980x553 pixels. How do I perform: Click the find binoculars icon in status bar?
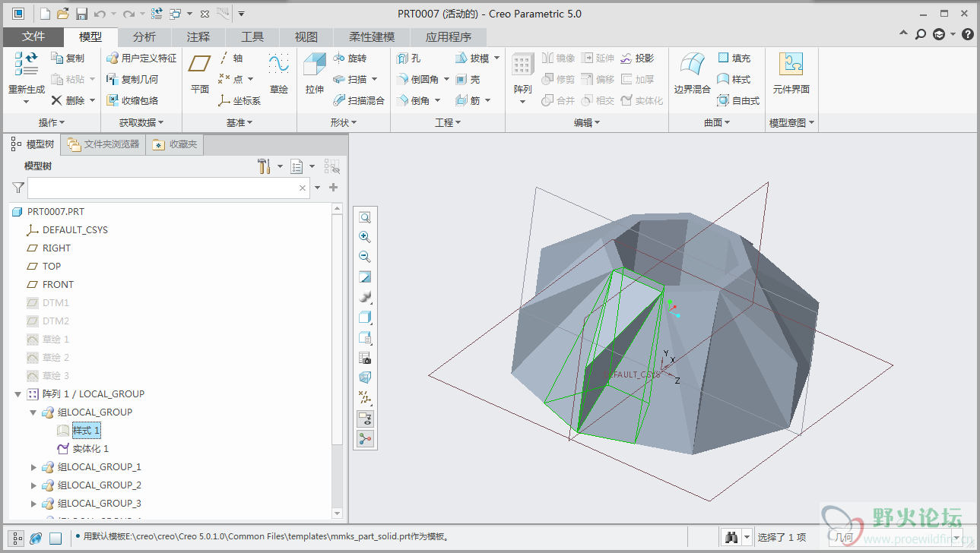[x=731, y=538]
